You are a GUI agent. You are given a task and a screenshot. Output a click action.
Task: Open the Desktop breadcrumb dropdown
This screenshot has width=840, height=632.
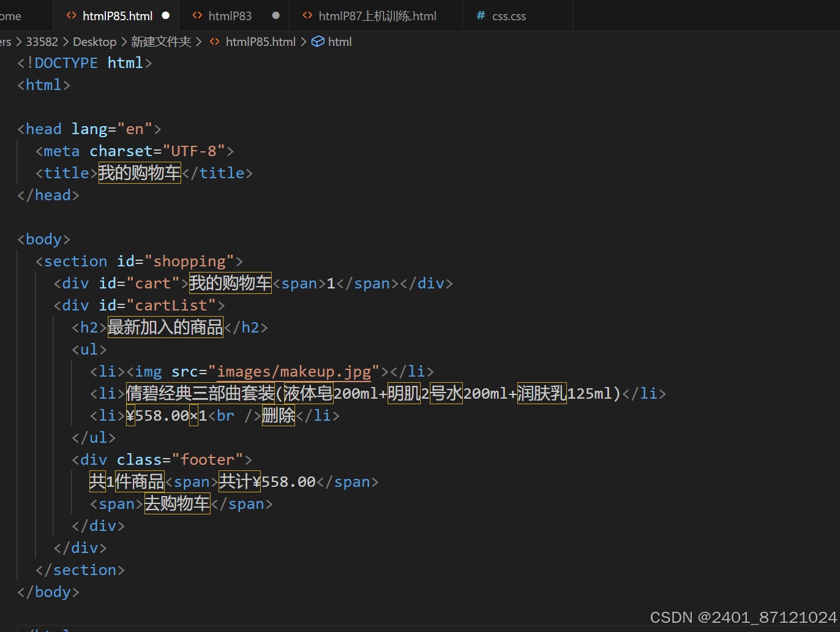click(x=94, y=41)
